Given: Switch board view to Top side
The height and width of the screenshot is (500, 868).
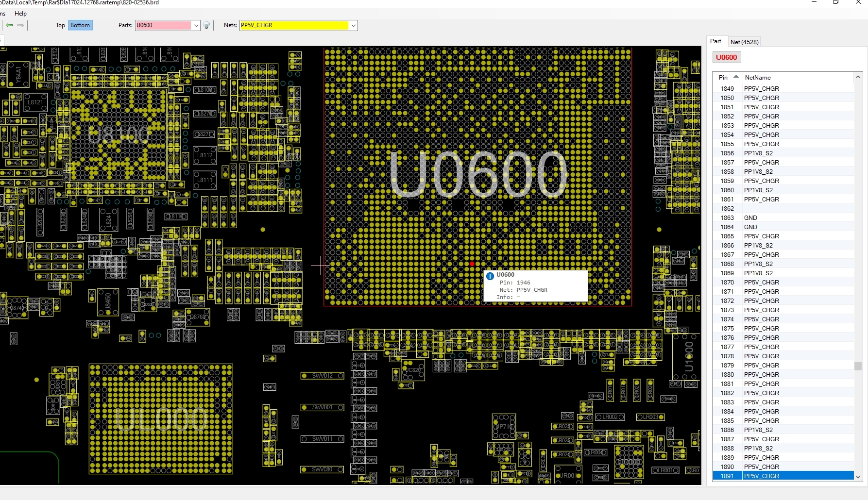Looking at the screenshot, I should click(x=60, y=25).
